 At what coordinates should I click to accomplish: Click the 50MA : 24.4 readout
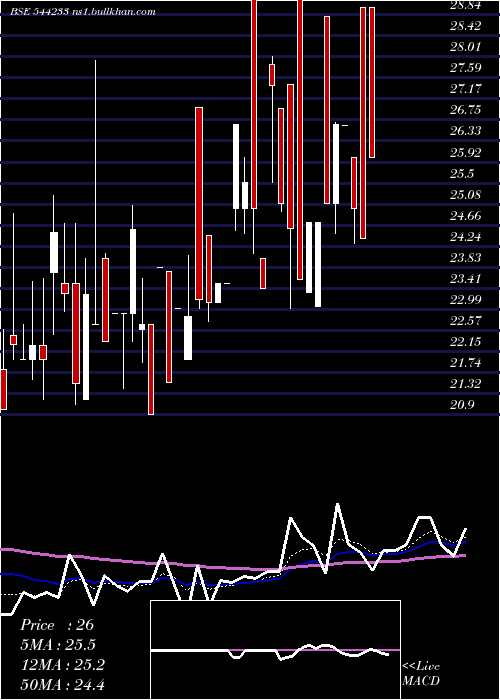coord(62,684)
